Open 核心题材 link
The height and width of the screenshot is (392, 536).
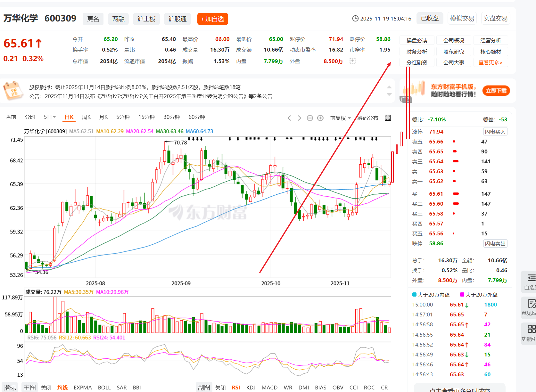pyautogui.click(x=491, y=52)
